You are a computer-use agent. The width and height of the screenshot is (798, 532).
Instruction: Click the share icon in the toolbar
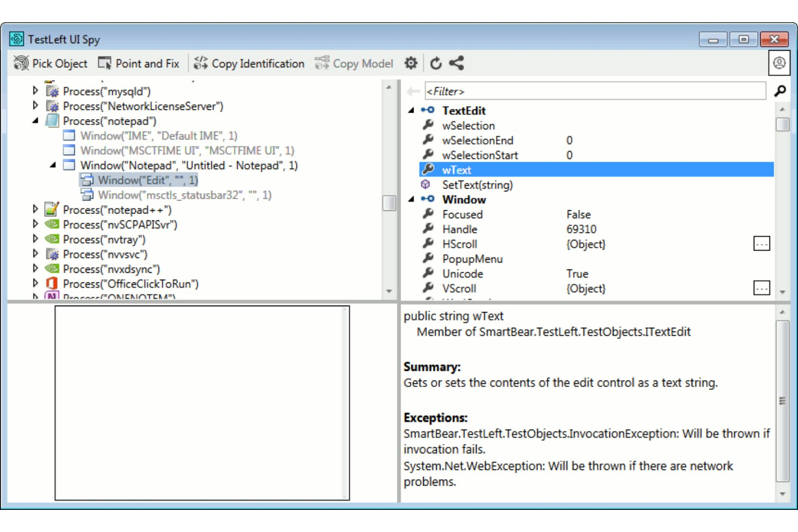point(457,63)
